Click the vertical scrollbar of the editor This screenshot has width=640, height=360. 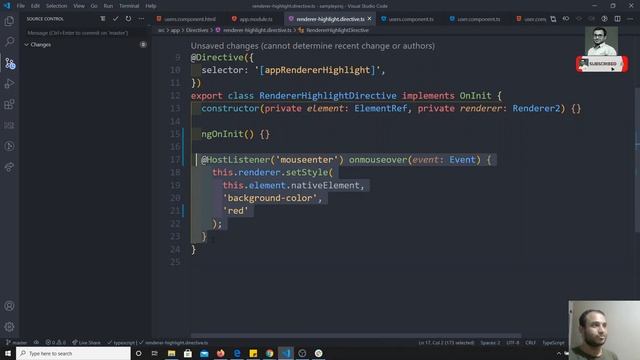[637, 159]
